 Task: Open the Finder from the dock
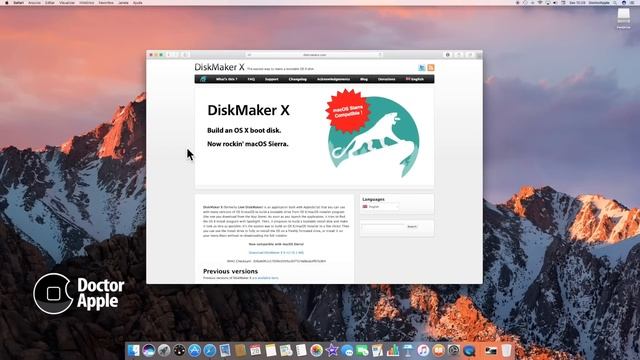[134, 350]
